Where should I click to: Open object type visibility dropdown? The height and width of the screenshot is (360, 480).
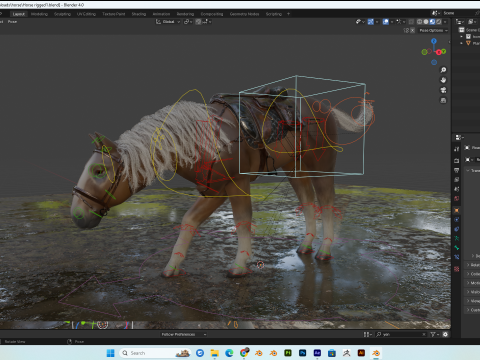coord(360,22)
